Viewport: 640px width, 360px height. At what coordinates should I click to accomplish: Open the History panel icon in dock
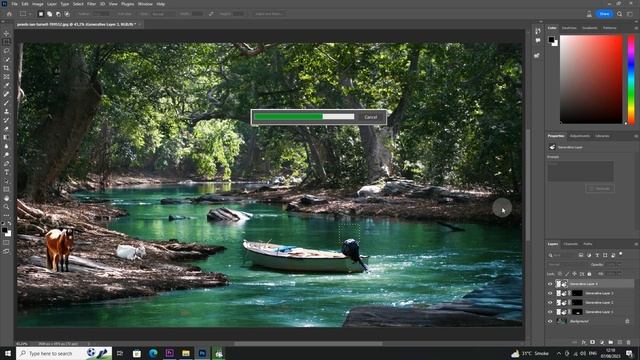coord(538,31)
